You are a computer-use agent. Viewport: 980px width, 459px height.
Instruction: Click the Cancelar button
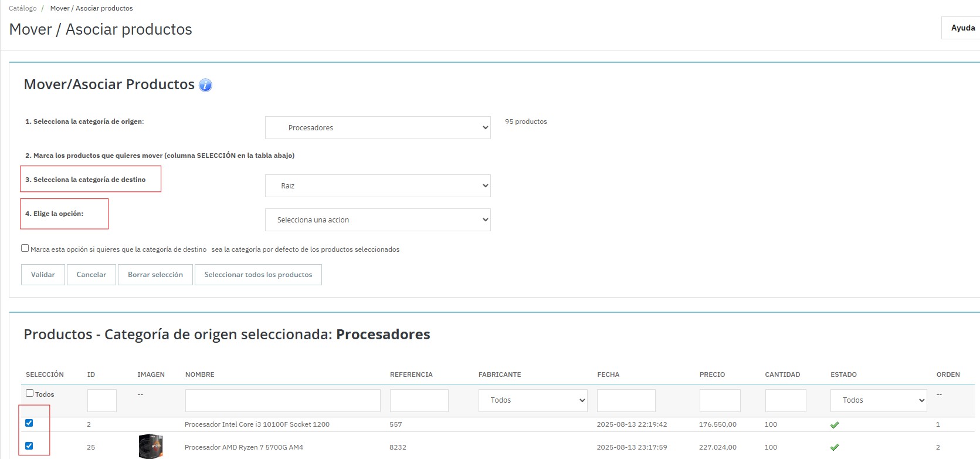pyautogui.click(x=91, y=275)
